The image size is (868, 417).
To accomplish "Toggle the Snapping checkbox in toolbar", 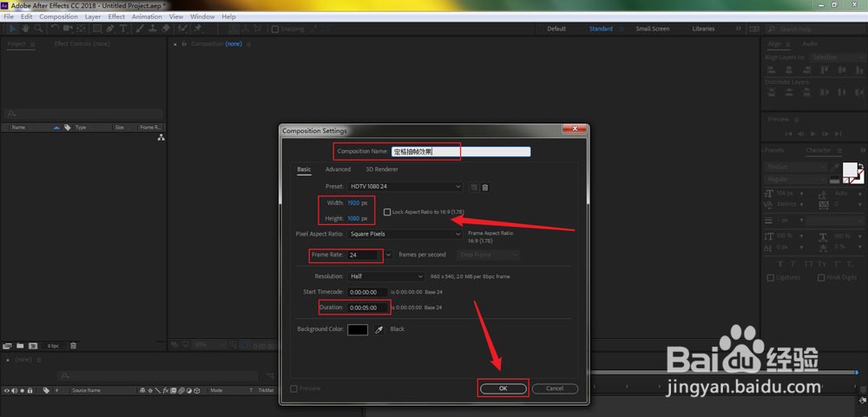I will (275, 30).
